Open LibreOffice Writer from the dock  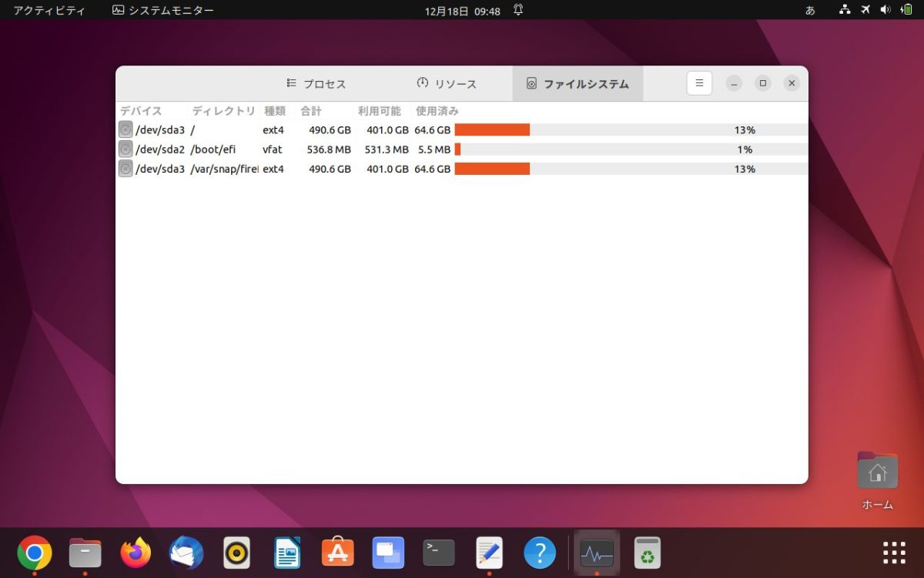pyautogui.click(x=287, y=553)
